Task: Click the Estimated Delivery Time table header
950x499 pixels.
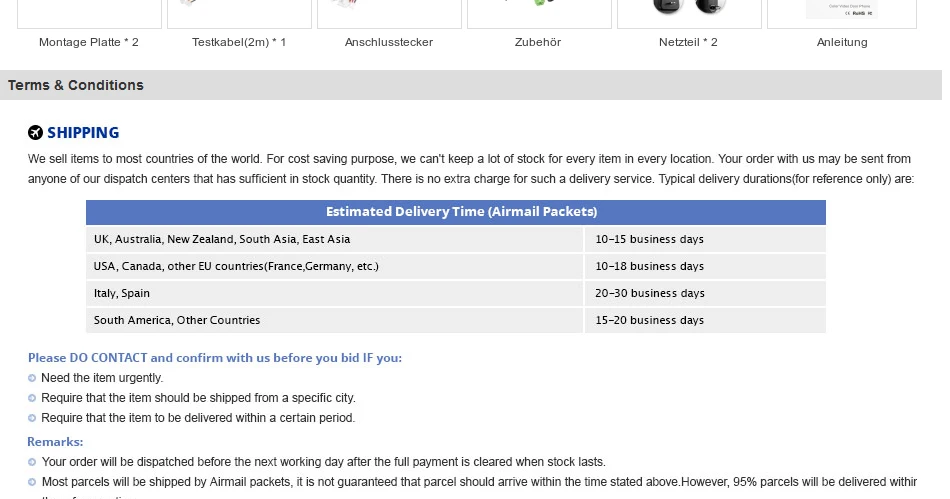Action: coord(456,212)
